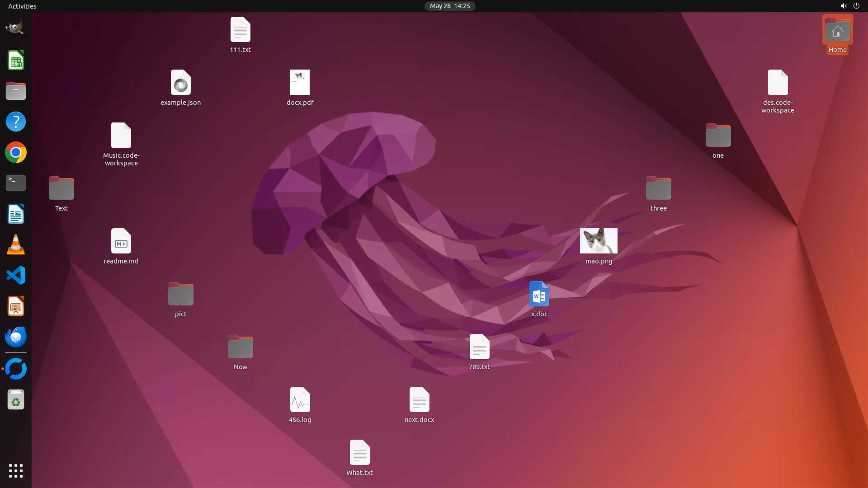
Task: Select the mao.png cat thumbnail
Action: pyautogui.click(x=599, y=241)
